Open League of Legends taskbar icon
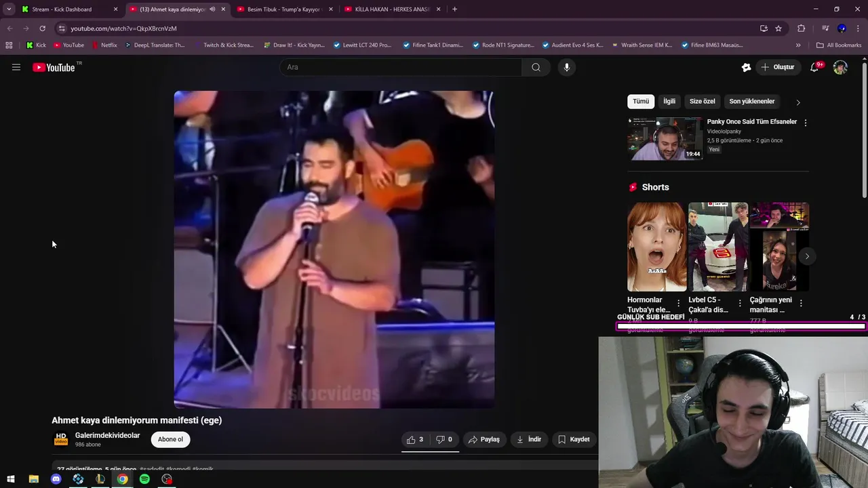The image size is (868, 488). point(100,479)
